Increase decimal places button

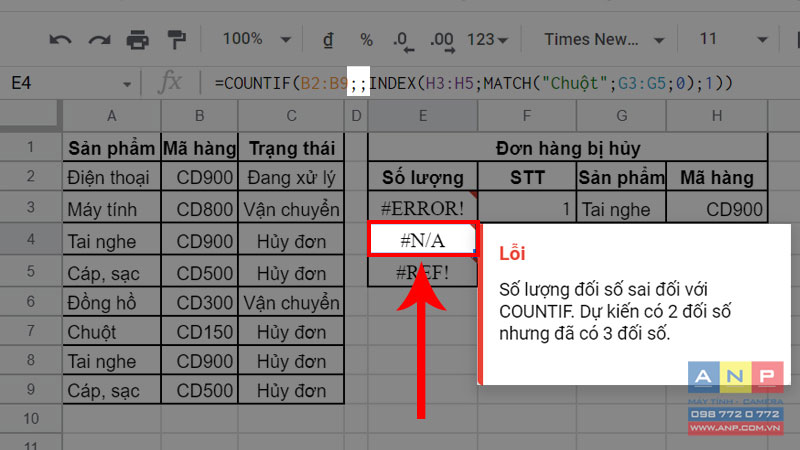coord(442,41)
